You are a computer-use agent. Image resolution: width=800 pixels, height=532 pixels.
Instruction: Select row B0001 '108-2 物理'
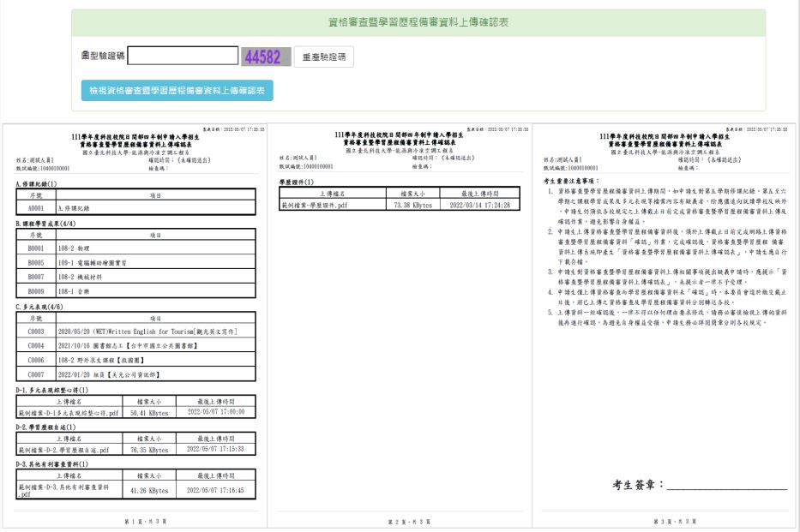[135, 248]
